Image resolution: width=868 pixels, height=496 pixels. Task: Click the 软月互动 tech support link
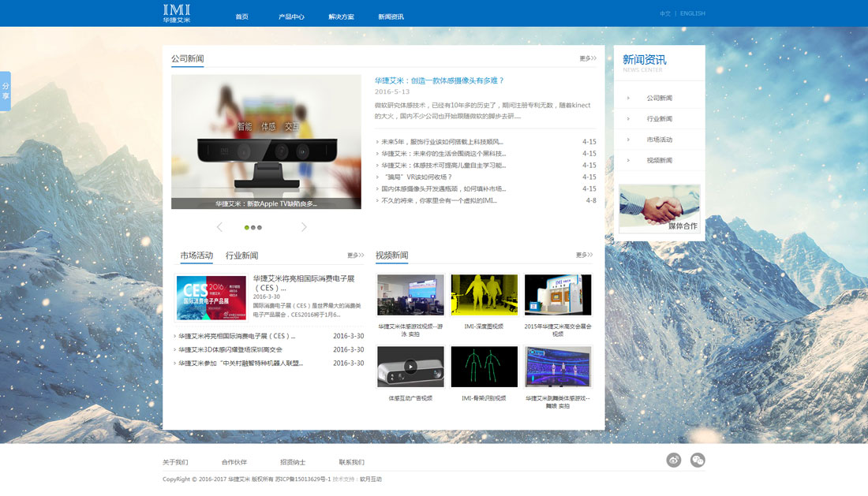coord(371,479)
